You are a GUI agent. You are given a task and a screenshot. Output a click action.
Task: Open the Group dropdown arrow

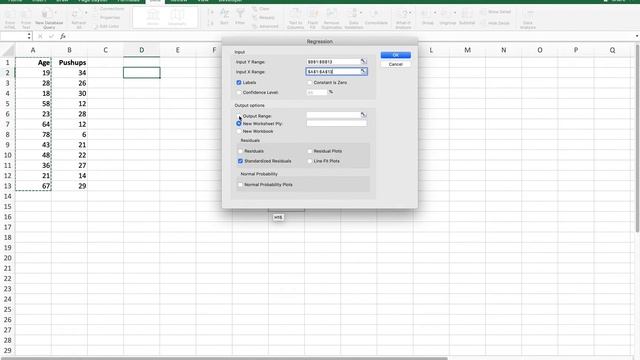point(434,13)
